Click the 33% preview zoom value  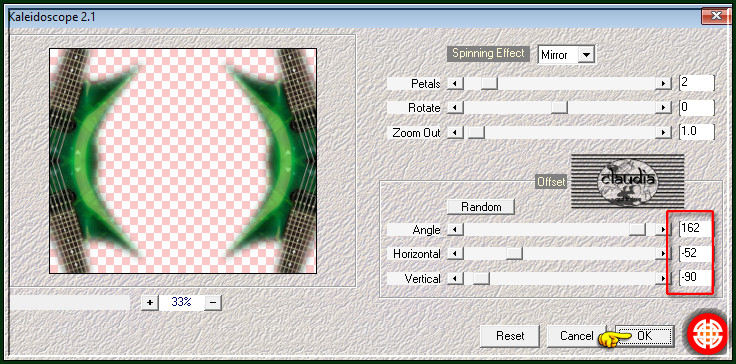tap(181, 302)
